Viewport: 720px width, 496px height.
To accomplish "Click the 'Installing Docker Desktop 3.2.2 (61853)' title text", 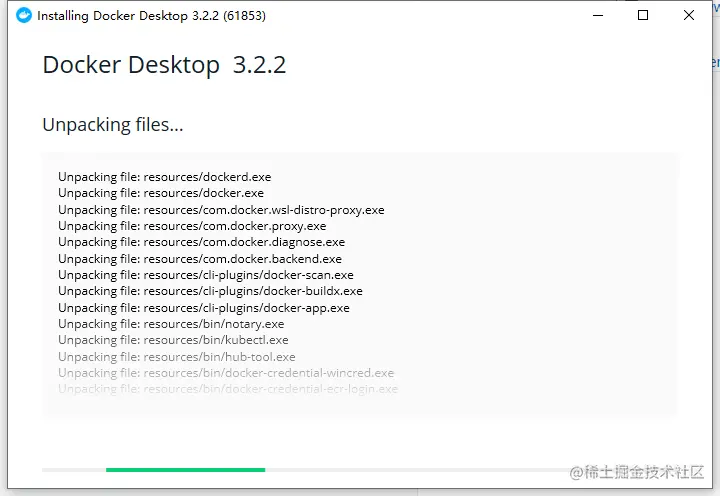I will 152,16.
